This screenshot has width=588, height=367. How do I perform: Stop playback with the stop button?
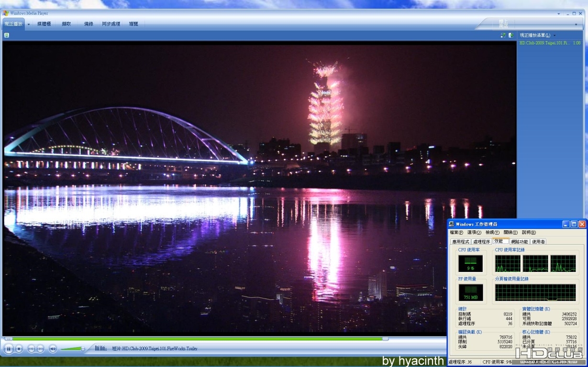19,349
